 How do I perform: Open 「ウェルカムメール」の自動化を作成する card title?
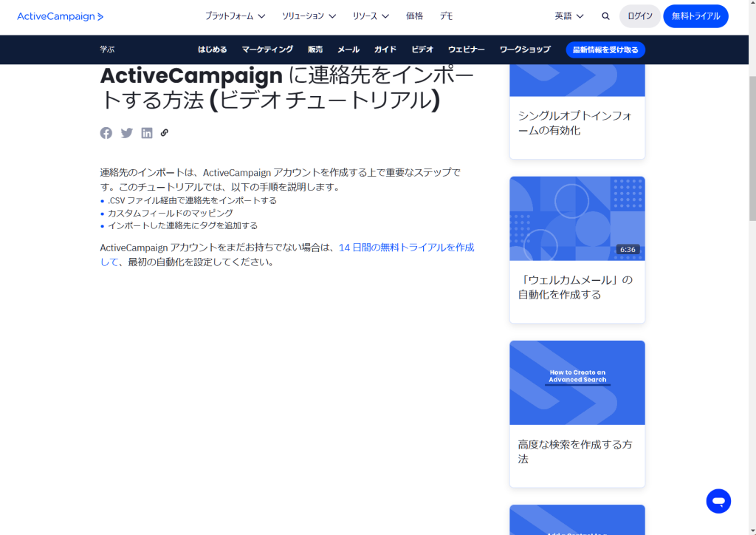coord(575,287)
